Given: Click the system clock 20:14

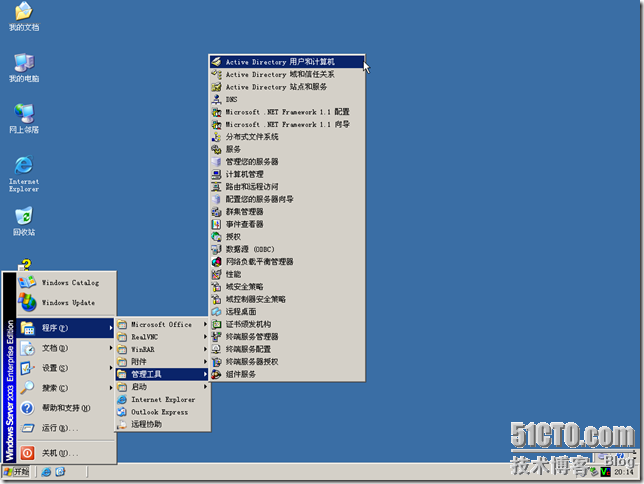Looking at the screenshot, I should [623, 472].
